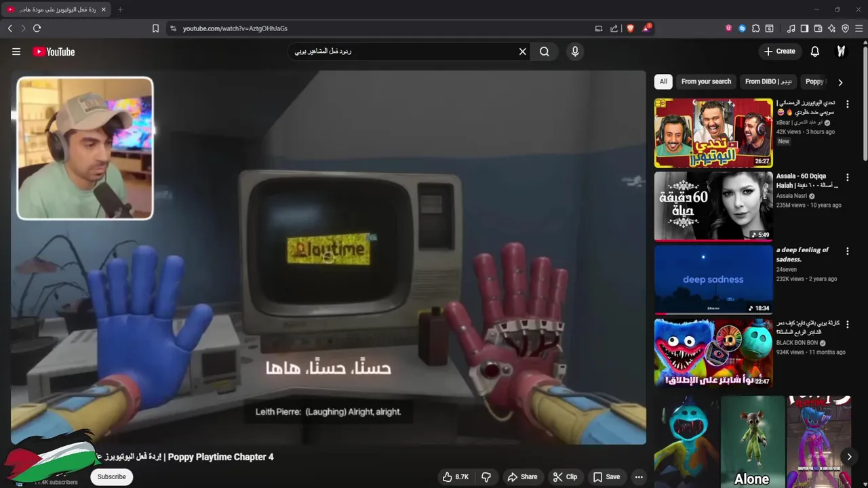Dislike the video
Image resolution: width=868 pixels, height=488 pixels.
486,477
